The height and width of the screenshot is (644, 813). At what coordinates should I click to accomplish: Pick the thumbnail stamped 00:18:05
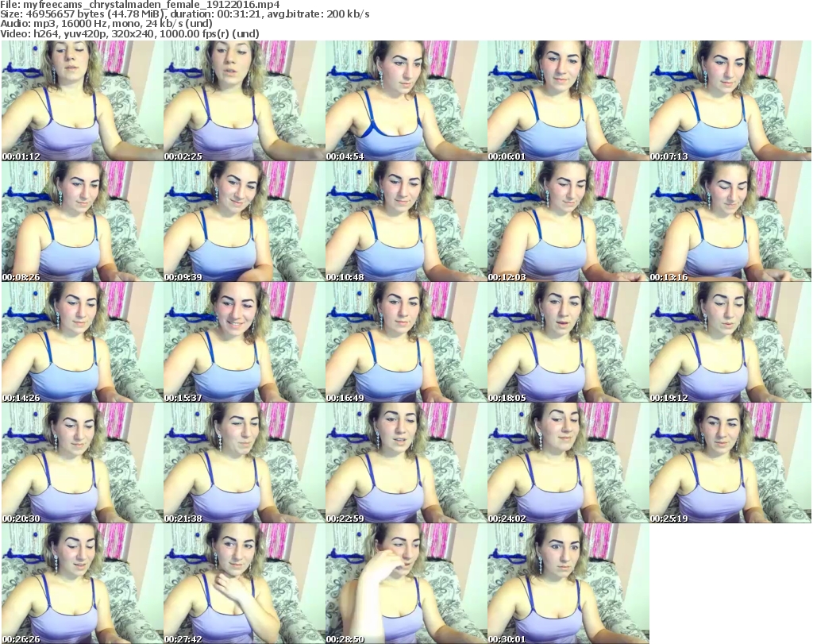pos(568,342)
